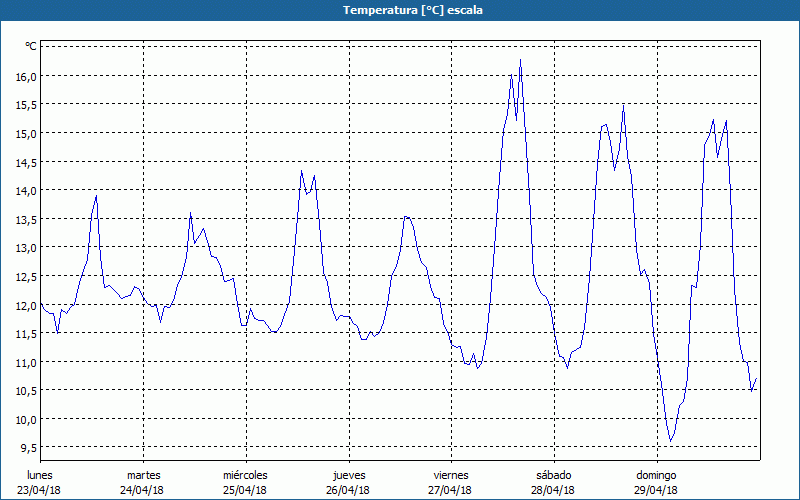Select the viernes day label
The image size is (800, 500).
coord(451,475)
